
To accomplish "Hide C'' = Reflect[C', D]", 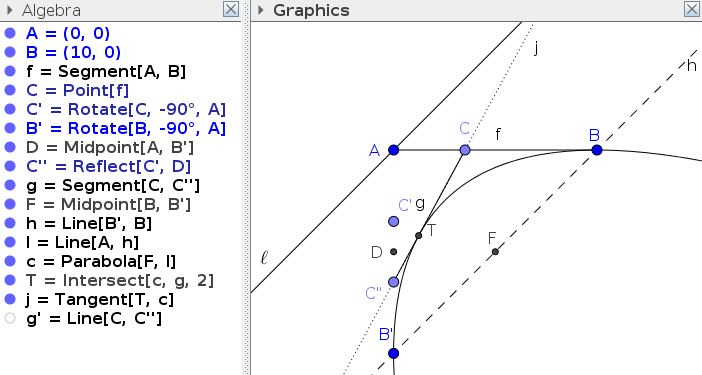I will (x=10, y=166).
